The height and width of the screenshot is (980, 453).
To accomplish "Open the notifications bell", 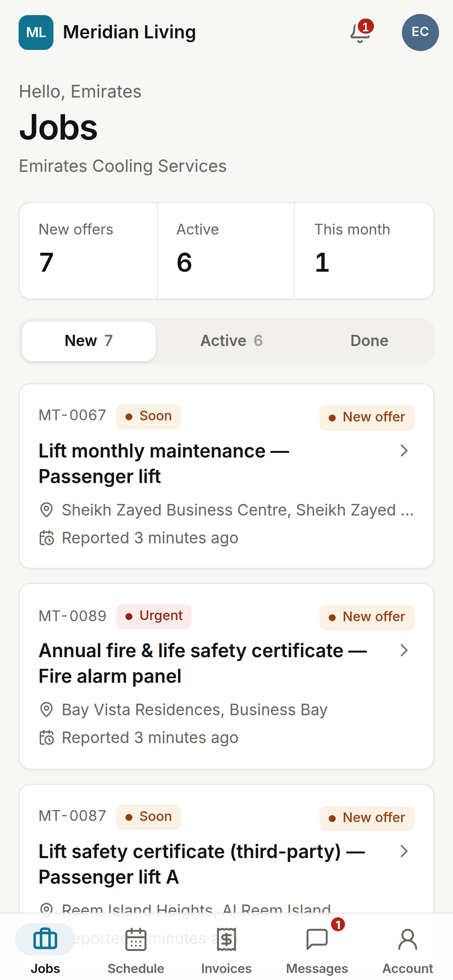I will (x=360, y=33).
